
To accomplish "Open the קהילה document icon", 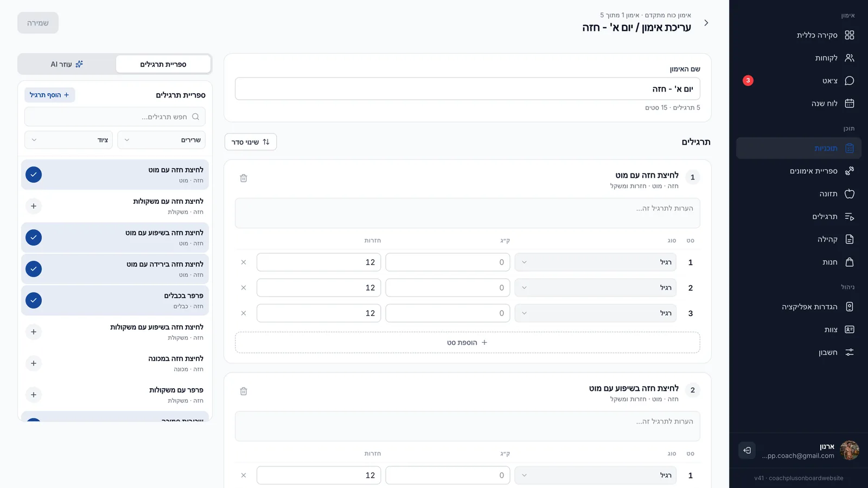I will [x=850, y=239].
